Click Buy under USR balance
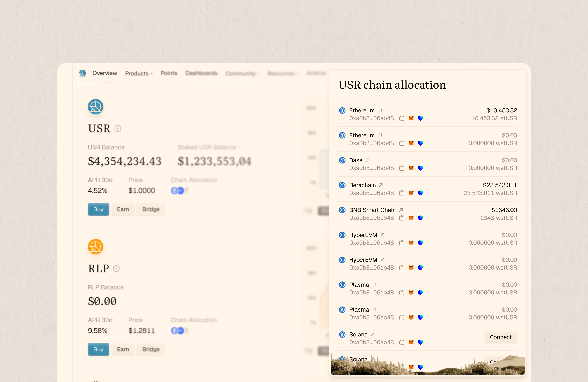The height and width of the screenshot is (382, 588). [x=98, y=209]
